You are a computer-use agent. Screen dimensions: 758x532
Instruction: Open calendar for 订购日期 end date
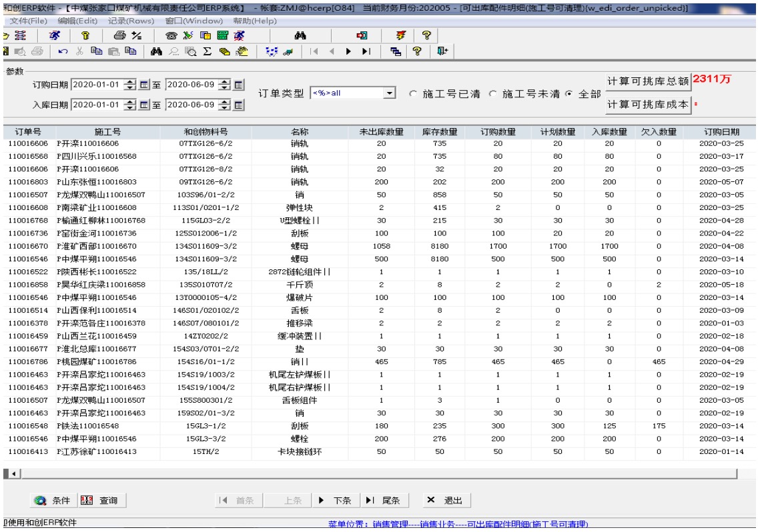tap(239, 85)
